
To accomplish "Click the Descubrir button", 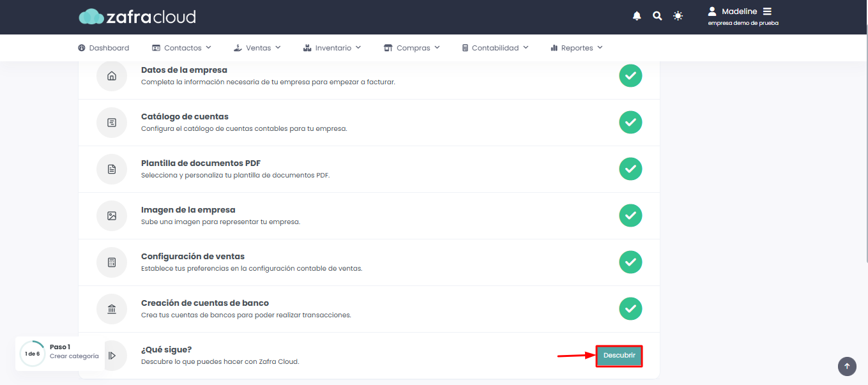I will point(619,355).
